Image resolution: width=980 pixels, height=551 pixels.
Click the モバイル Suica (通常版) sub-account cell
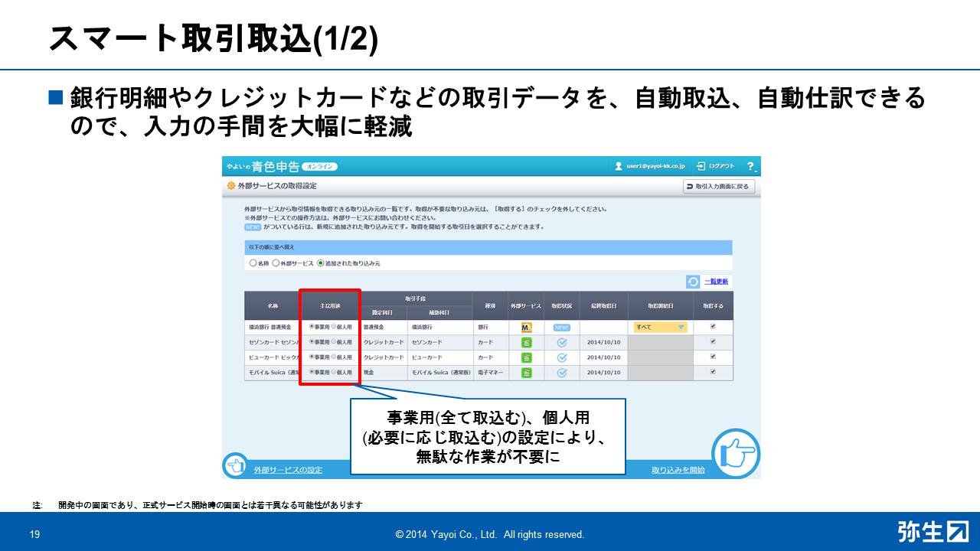(439, 373)
